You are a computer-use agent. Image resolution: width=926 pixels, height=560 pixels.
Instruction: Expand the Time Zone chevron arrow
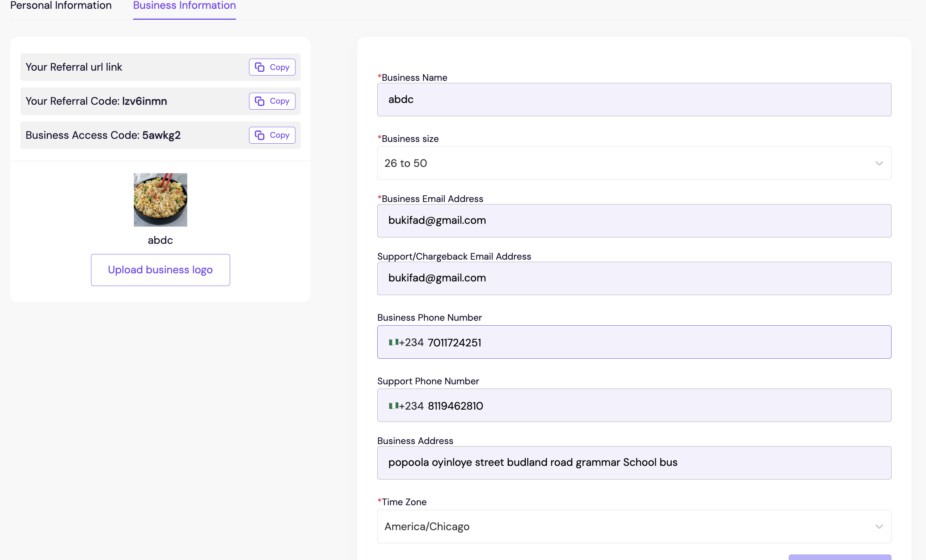click(879, 526)
